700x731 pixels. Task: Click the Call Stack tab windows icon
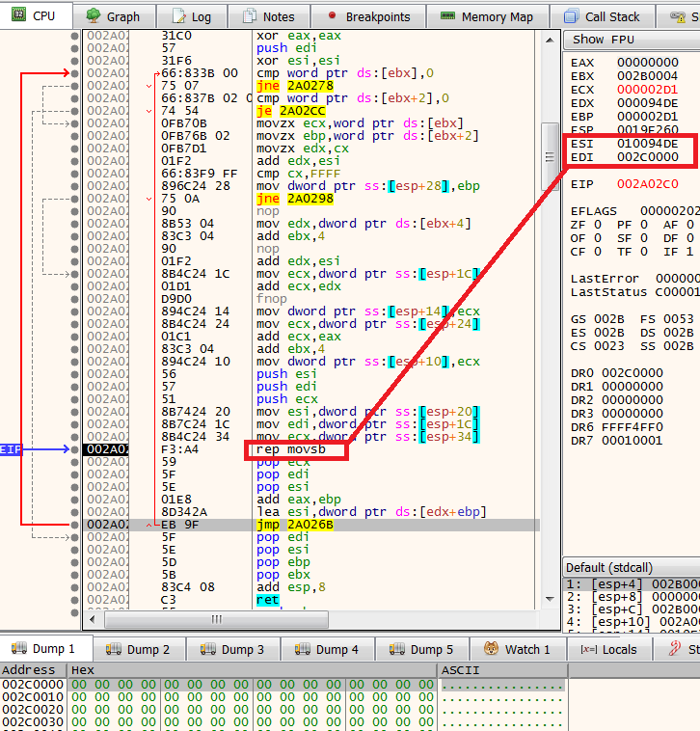tap(571, 16)
